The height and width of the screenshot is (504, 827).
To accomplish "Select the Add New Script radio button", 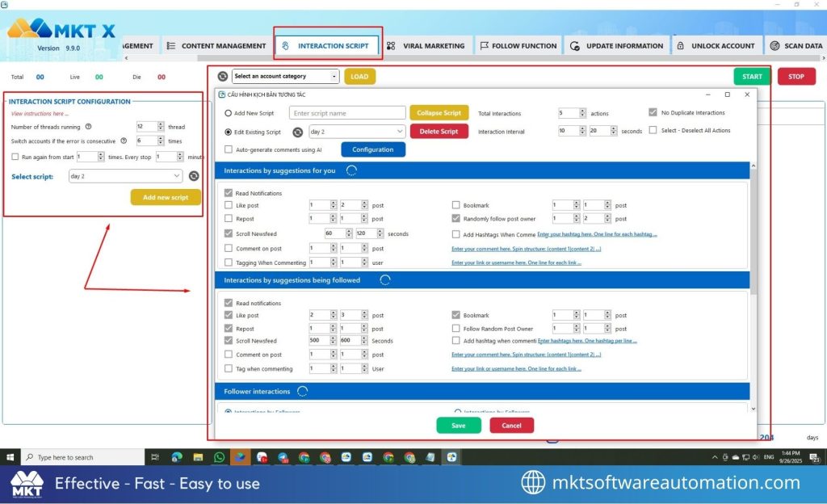I will (229, 113).
